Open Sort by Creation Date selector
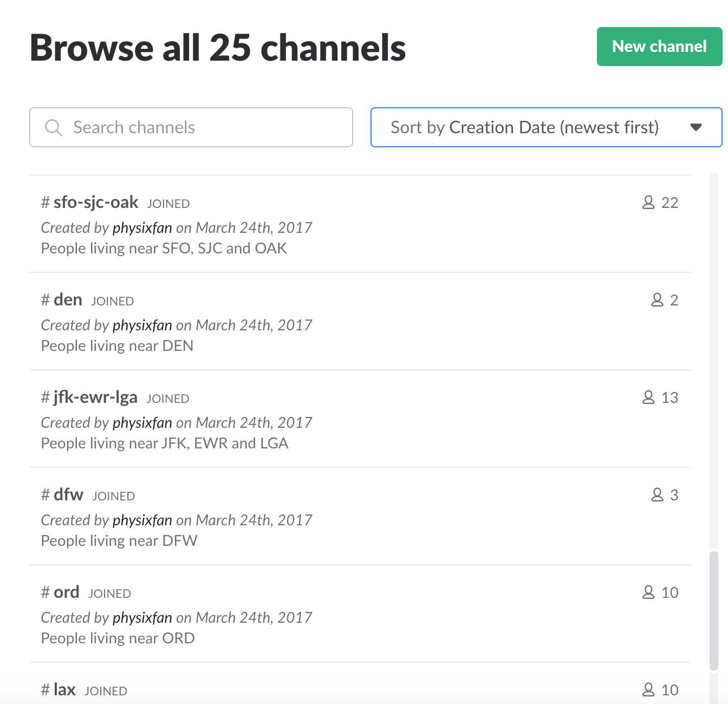This screenshot has height=704, width=728. 546,127
